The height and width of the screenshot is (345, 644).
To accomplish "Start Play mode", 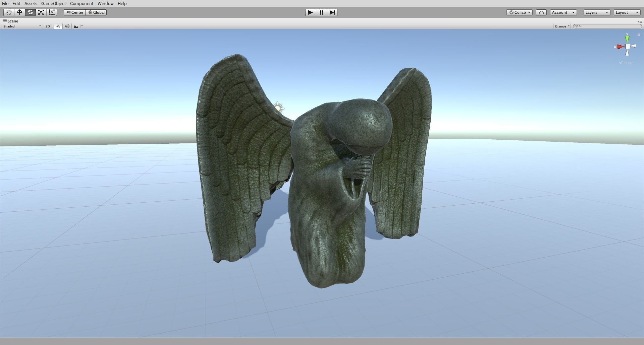I will tap(310, 12).
